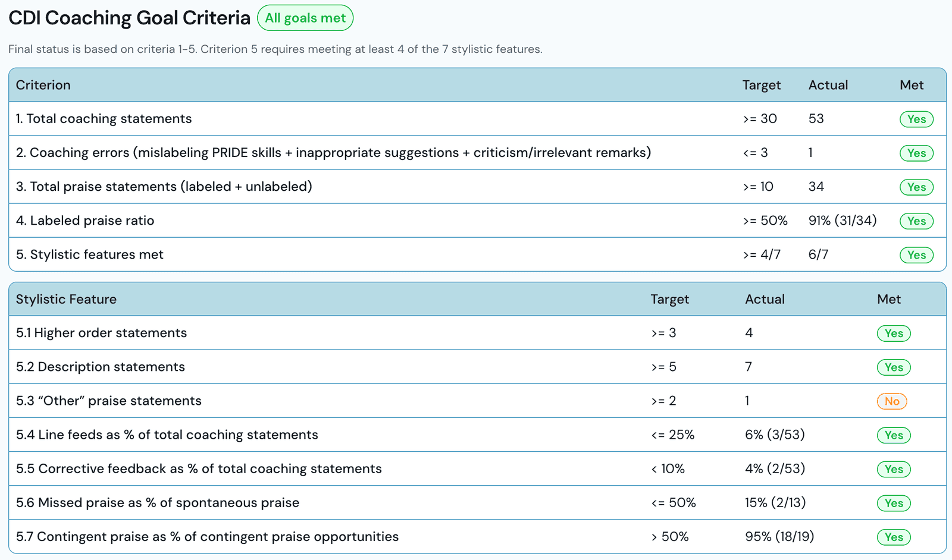Screen dimensions: 952x560
Task: Select the Yes badge for Total coaching statements
Action: click(916, 119)
